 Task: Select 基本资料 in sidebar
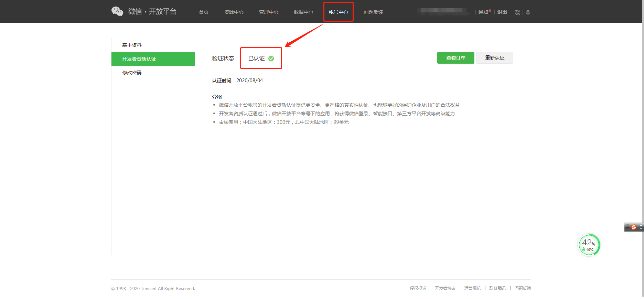(x=153, y=45)
